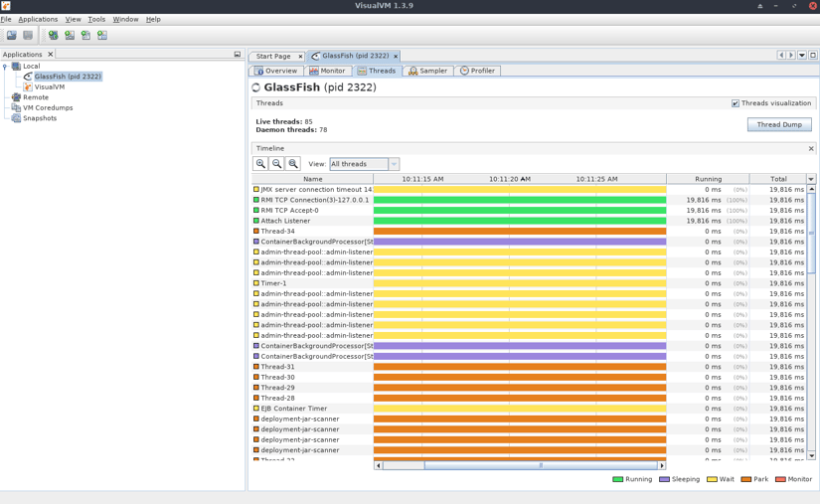Show opened documents list arrow
This screenshot has height=504, width=820.
[x=802, y=55]
